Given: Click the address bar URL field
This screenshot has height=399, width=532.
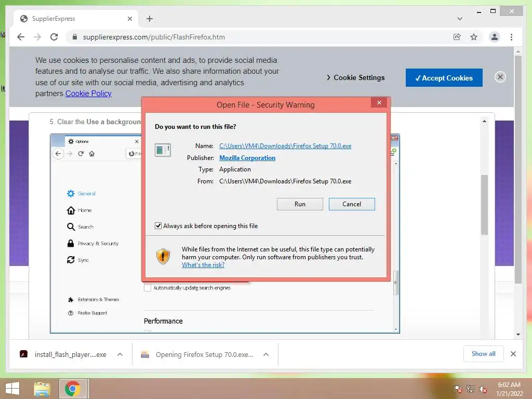Looking at the screenshot, I should click(258, 37).
